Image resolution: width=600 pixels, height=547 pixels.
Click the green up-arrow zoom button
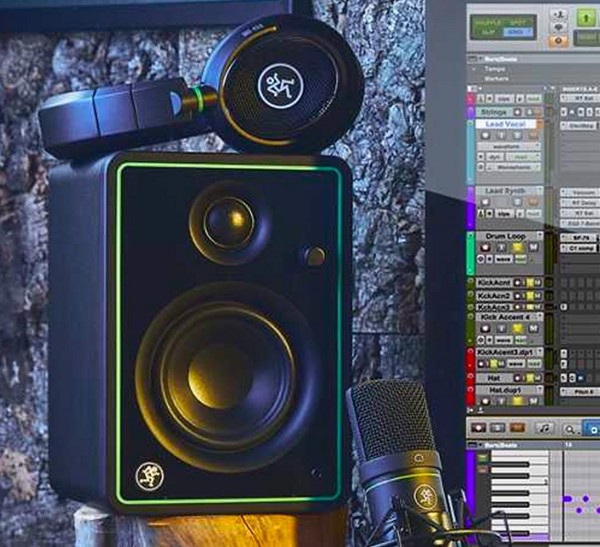click(x=586, y=18)
